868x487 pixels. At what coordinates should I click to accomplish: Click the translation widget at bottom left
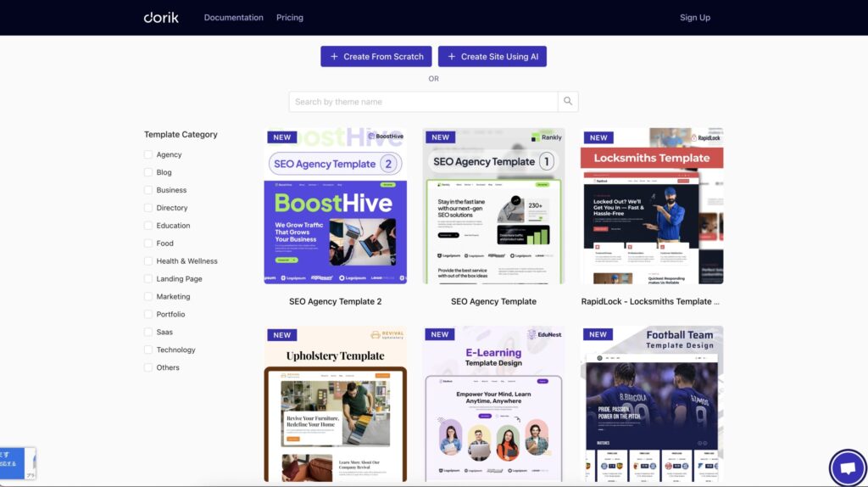pyautogui.click(x=17, y=463)
